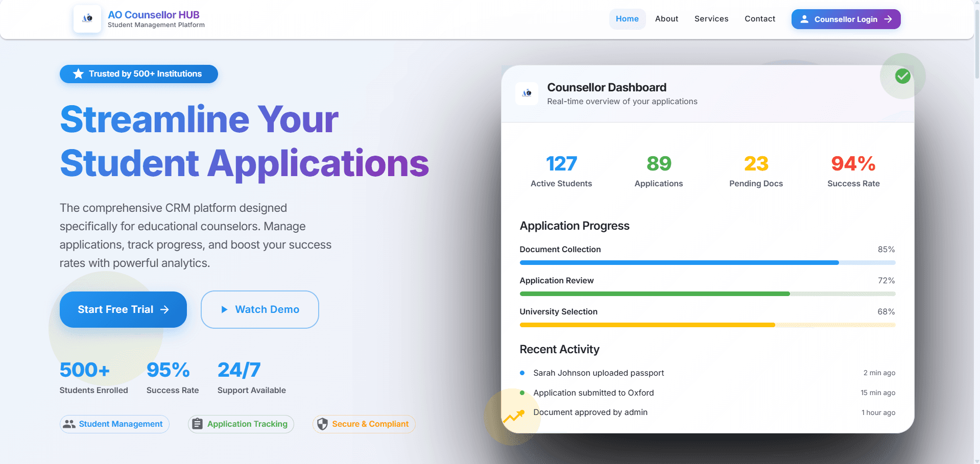
Task: Click the people icon in Student Management
Action: [x=69, y=424]
